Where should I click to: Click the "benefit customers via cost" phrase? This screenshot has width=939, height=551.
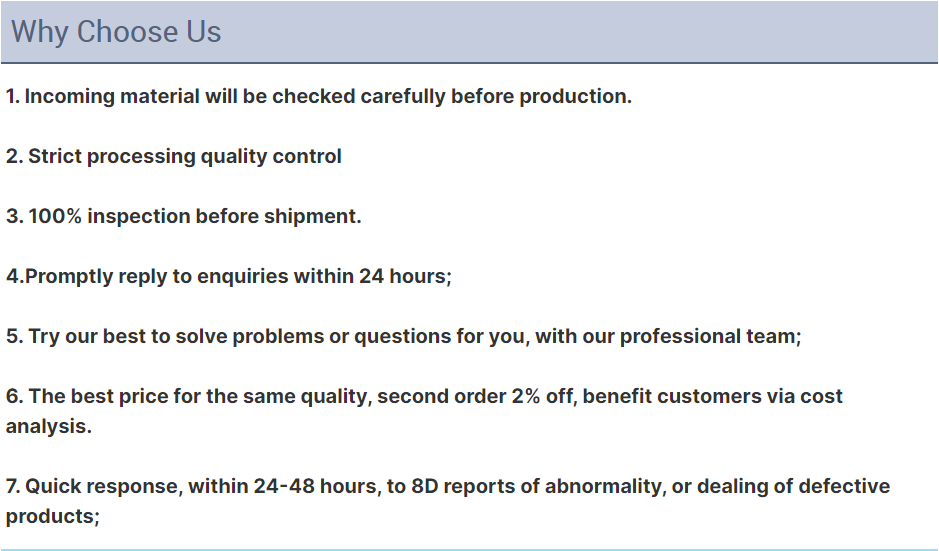[712, 397]
